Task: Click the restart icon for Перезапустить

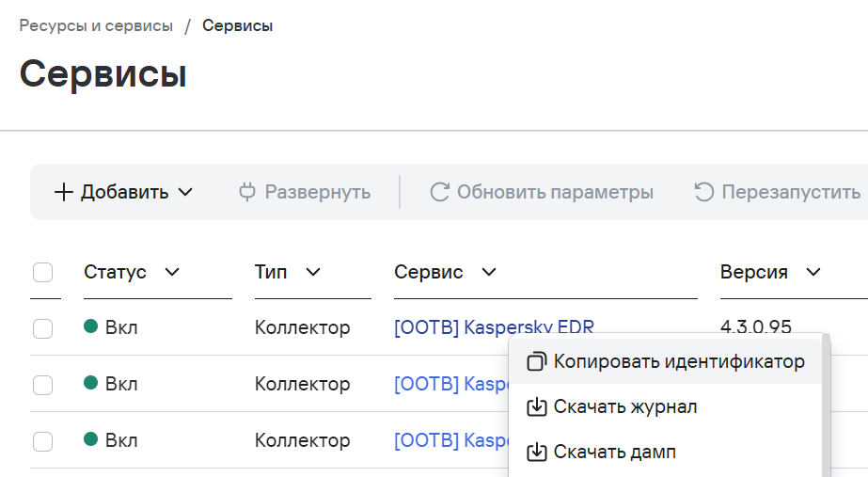Action: coord(703,192)
